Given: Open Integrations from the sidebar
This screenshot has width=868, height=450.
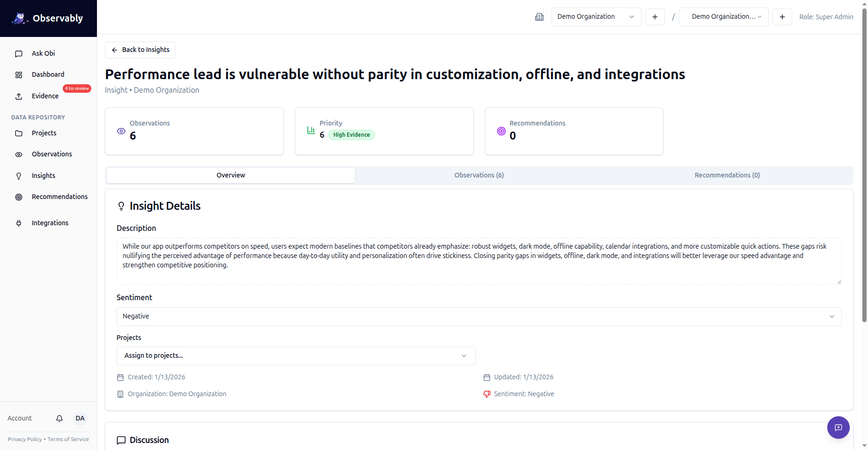Looking at the screenshot, I should (50, 222).
